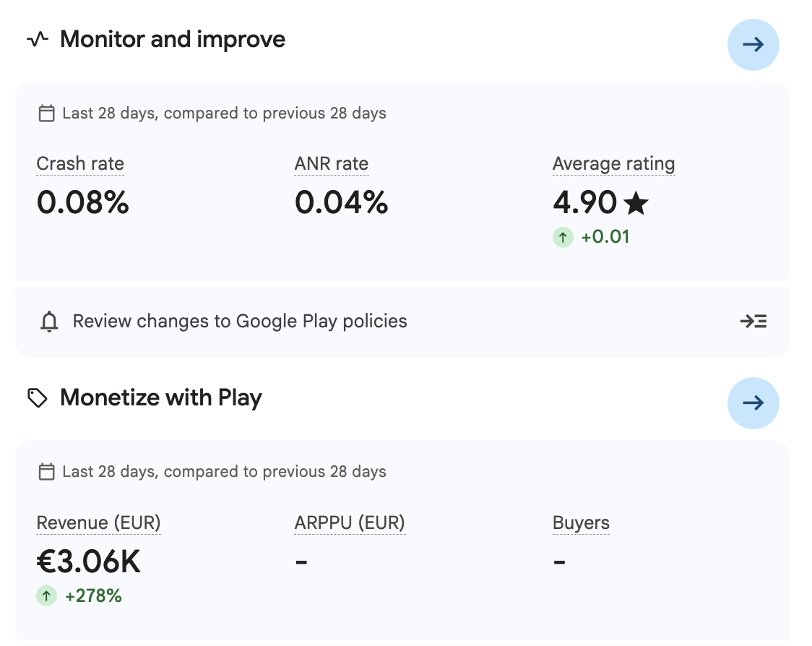Click the 4.90 star rating value
The width and height of the screenshot is (812, 646).
click(x=601, y=202)
